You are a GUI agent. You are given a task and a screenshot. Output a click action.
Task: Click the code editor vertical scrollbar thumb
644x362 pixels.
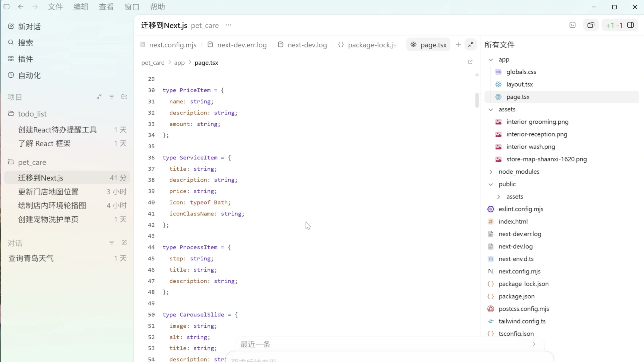point(477,100)
